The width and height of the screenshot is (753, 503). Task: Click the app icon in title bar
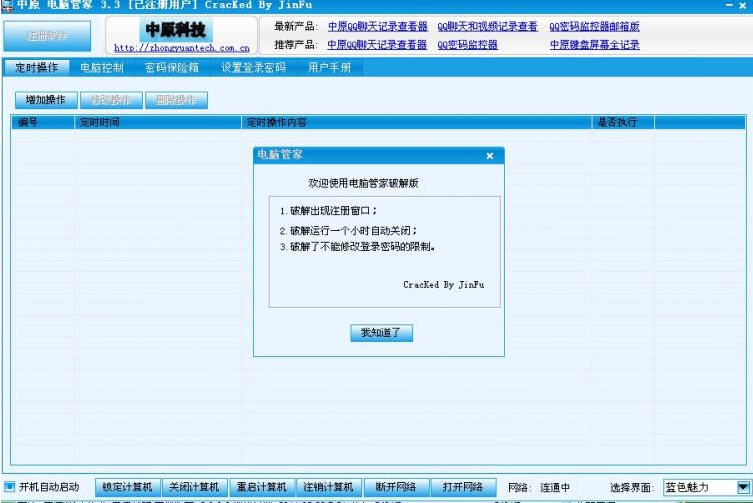[7, 5]
